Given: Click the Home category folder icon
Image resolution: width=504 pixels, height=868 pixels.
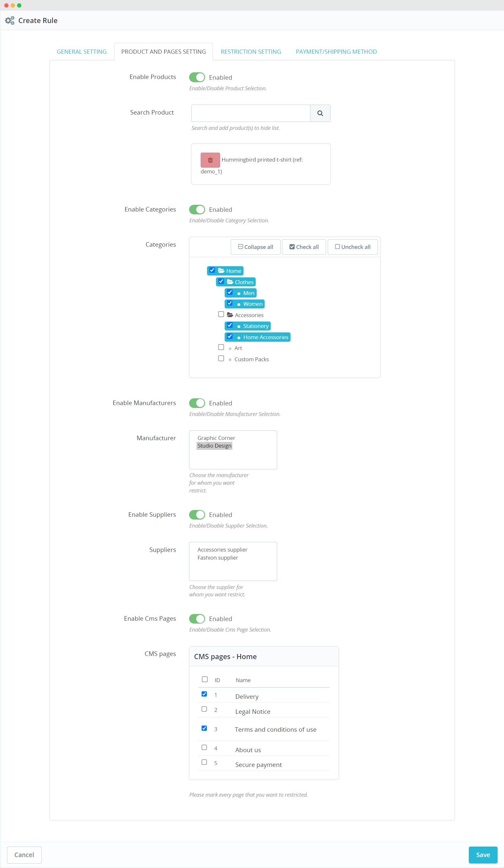Looking at the screenshot, I should (221, 271).
